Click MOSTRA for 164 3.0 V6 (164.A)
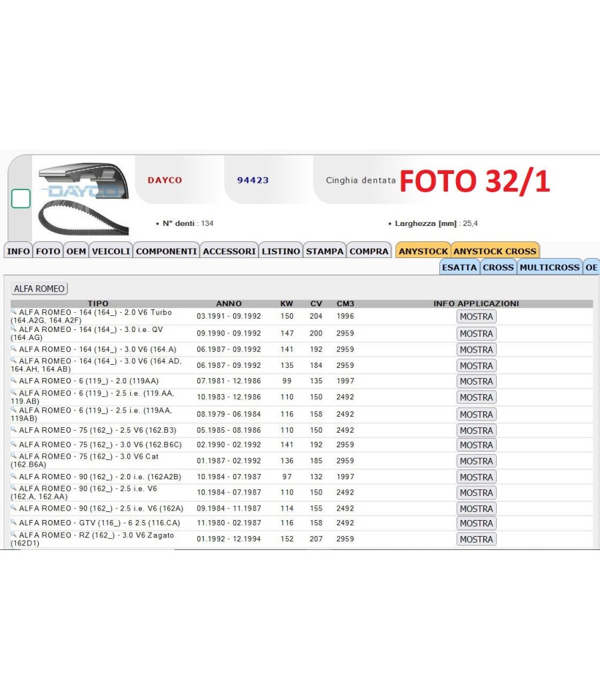Image resolution: width=600 pixels, height=700 pixels. [x=477, y=349]
